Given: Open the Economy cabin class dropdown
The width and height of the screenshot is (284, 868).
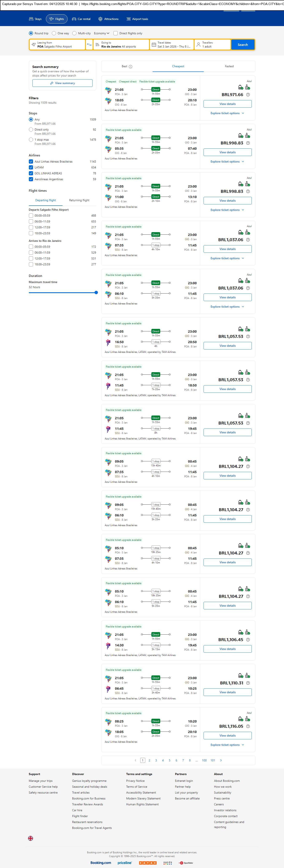Looking at the screenshot, I should pyautogui.click(x=101, y=33).
